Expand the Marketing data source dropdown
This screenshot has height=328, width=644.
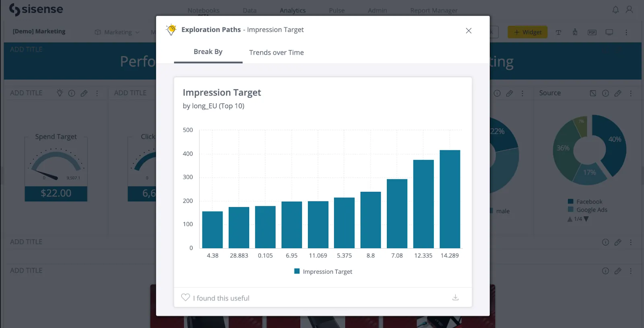point(118,32)
